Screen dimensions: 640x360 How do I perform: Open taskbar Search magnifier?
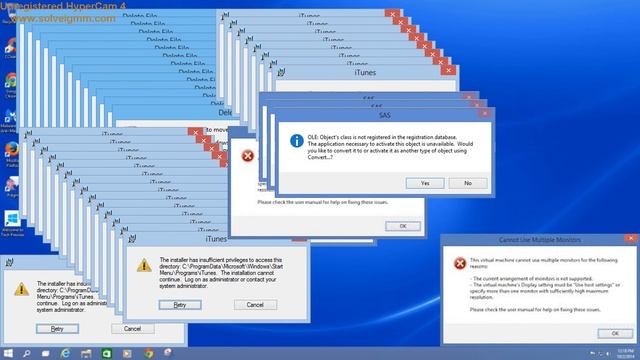(x=27, y=353)
